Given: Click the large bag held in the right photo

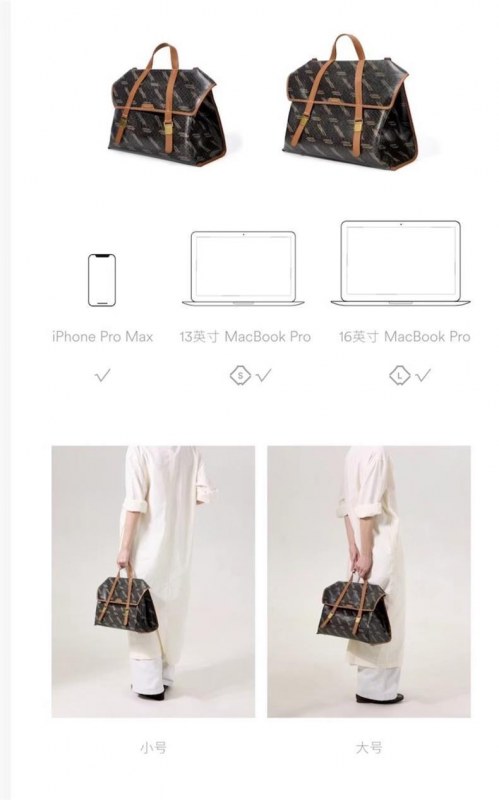Looking at the screenshot, I should tap(354, 607).
